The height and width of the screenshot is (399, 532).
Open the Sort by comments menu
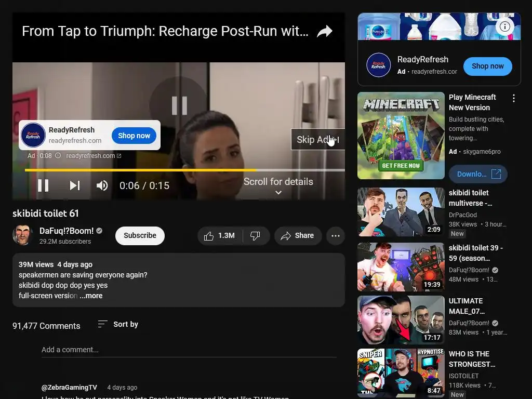[x=118, y=324]
